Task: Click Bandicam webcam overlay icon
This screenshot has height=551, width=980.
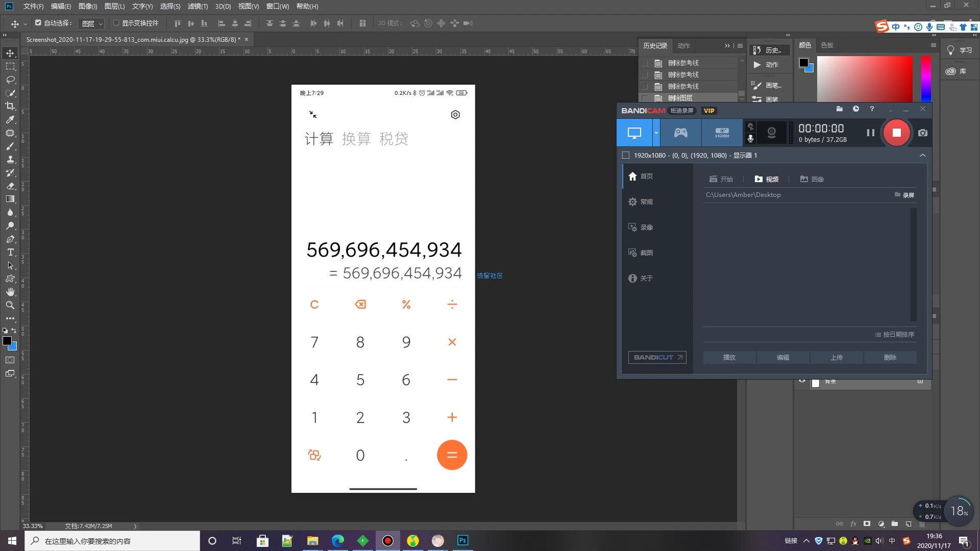Action: click(772, 133)
